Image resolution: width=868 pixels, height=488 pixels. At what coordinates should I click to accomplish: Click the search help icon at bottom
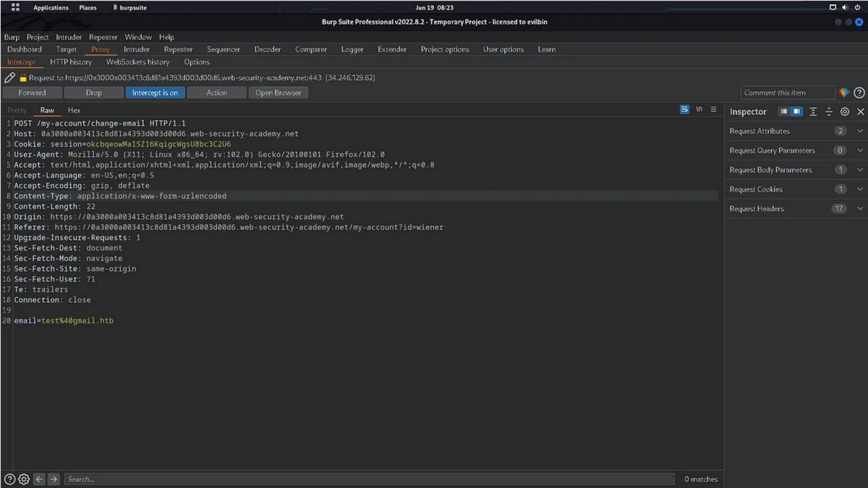9,479
